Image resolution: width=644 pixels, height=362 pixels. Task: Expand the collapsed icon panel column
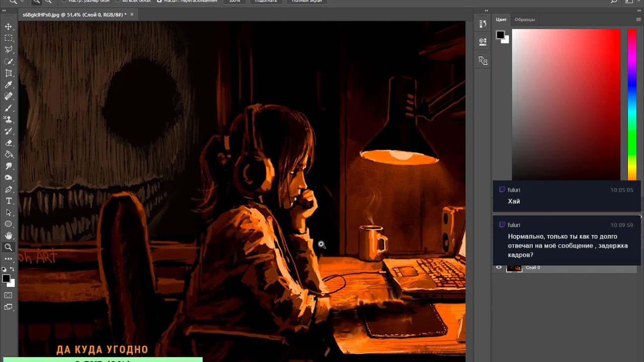tap(487, 10)
